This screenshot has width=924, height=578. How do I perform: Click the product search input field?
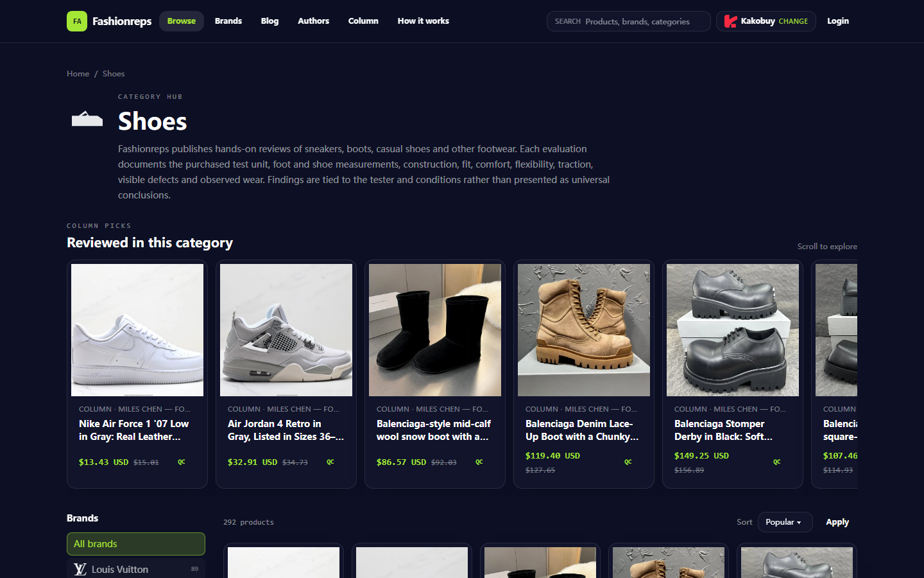click(x=629, y=21)
